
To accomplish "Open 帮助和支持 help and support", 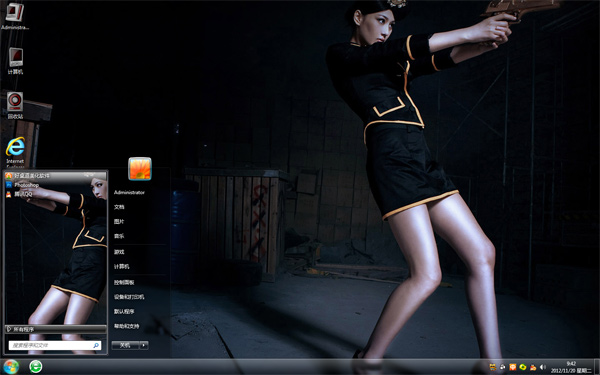I will tap(127, 326).
